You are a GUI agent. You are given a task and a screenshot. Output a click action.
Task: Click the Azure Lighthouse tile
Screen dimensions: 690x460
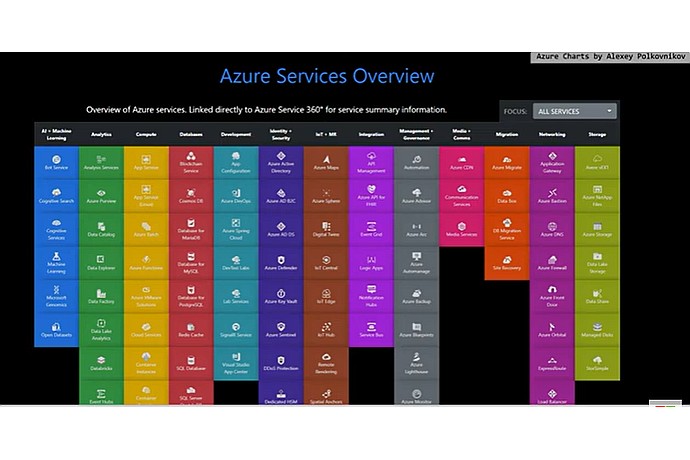pos(416,364)
